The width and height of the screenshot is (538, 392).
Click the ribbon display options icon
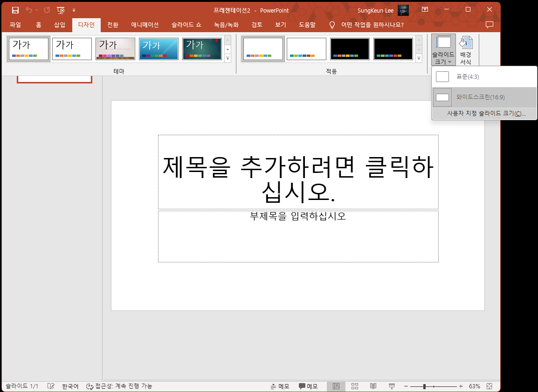coord(425,10)
